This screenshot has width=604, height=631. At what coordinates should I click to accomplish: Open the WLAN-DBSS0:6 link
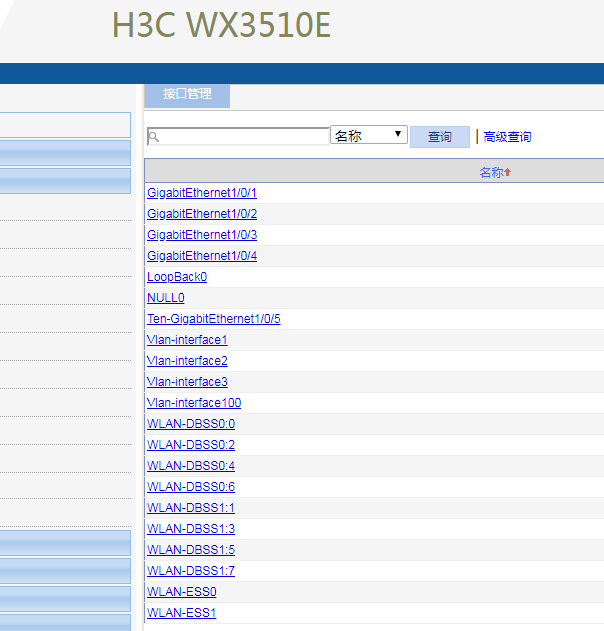[191, 487]
